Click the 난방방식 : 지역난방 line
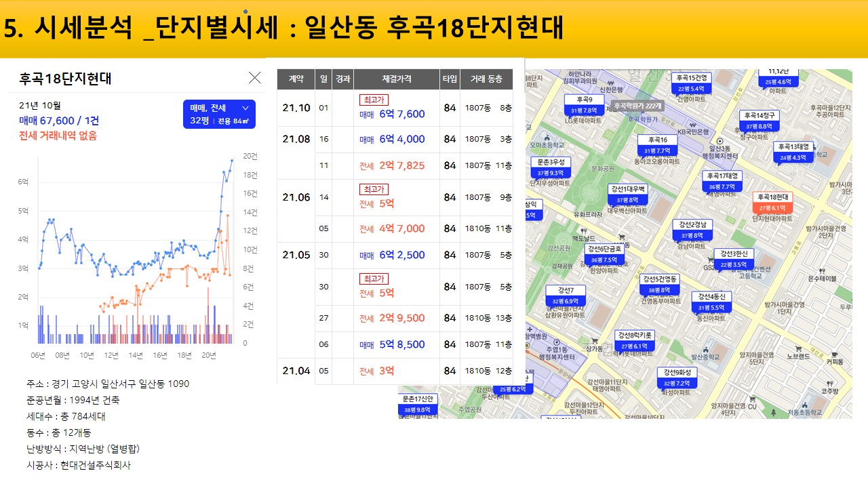Viewport: 868px width, 488px height. [x=83, y=449]
